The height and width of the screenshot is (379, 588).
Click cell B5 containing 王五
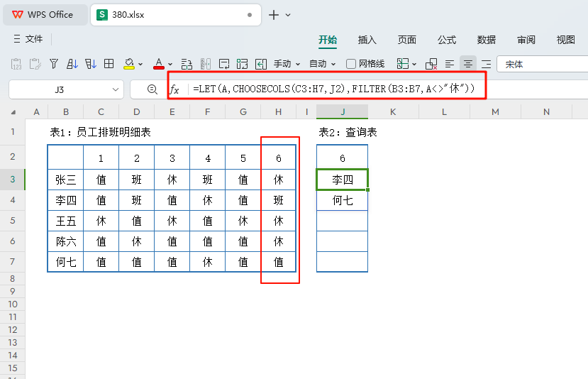point(66,221)
